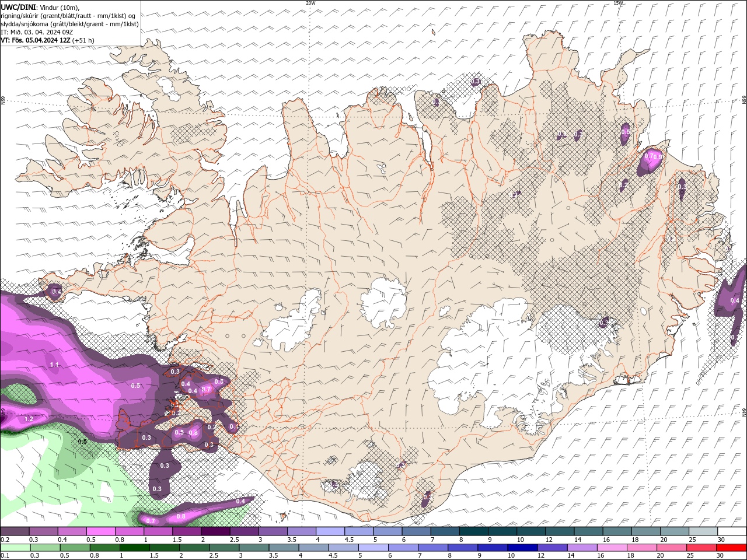Click the '0.2' label on the purple scale

[5, 540]
